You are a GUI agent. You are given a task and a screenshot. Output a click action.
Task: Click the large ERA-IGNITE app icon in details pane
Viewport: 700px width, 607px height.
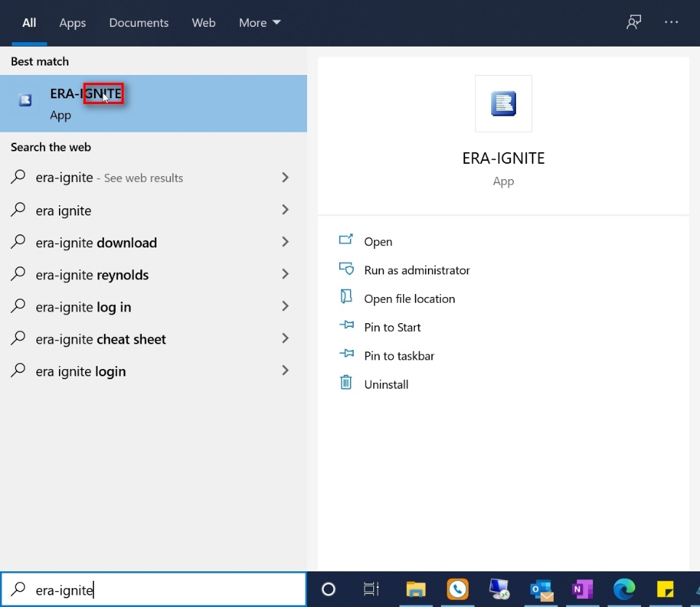[x=503, y=103]
